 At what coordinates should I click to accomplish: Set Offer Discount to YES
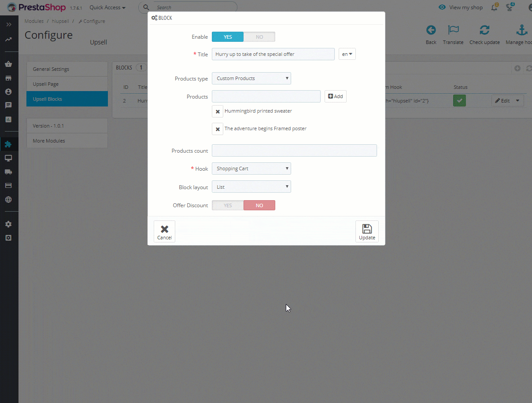[x=228, y=205]
